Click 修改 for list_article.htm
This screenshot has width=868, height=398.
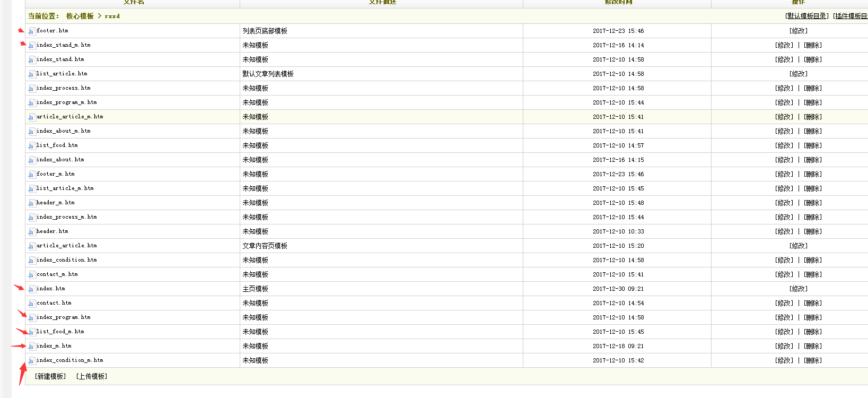[799, 74]
